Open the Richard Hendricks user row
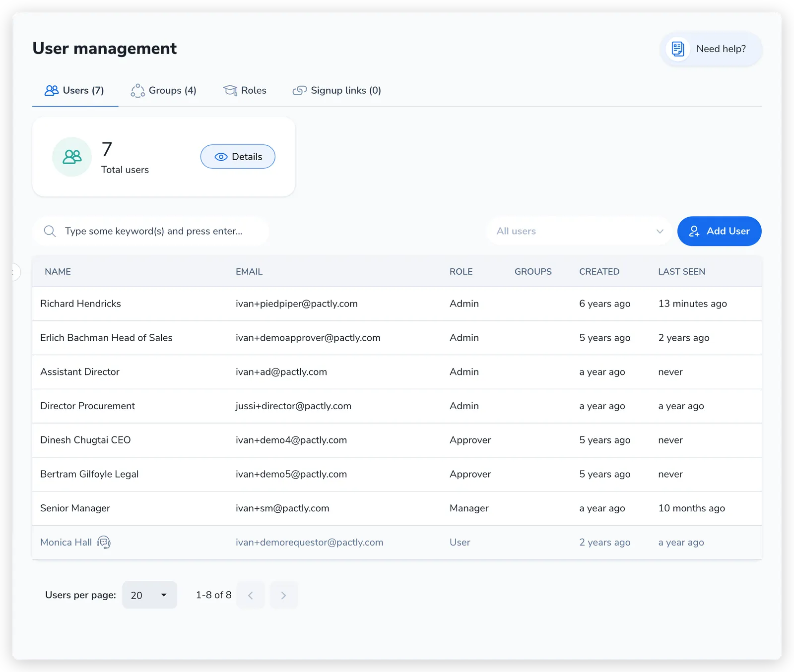Screen dimensions: 794x672 tap(397, 304)
